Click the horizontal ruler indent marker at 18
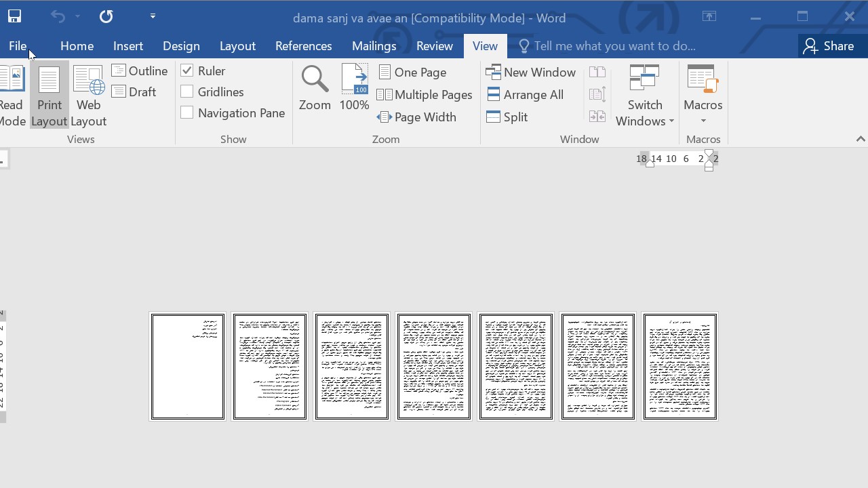The image size is (868, 488). (x=650, y=163)
